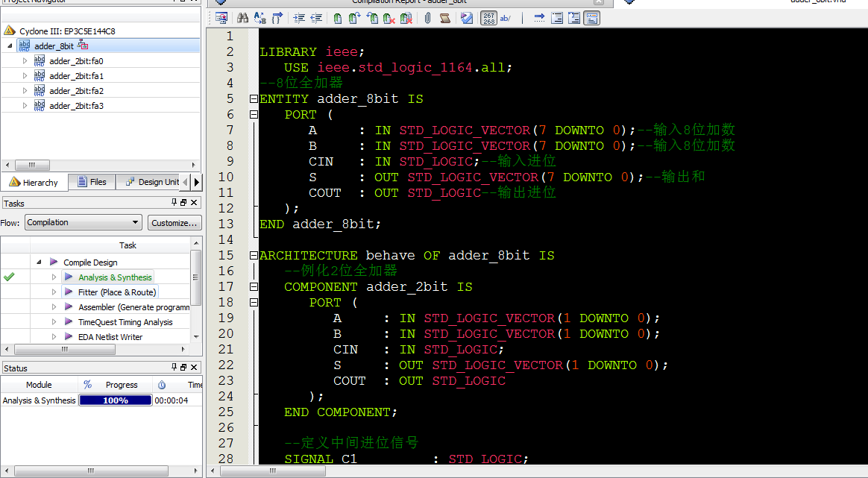Pin the Status panel
868x478 pixels.
[174, 367]
